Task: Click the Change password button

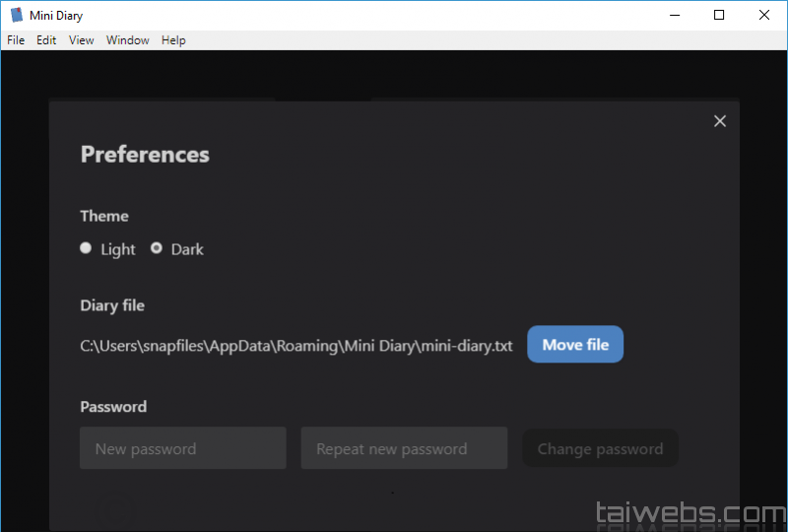Action: click(x=600, y=448)
